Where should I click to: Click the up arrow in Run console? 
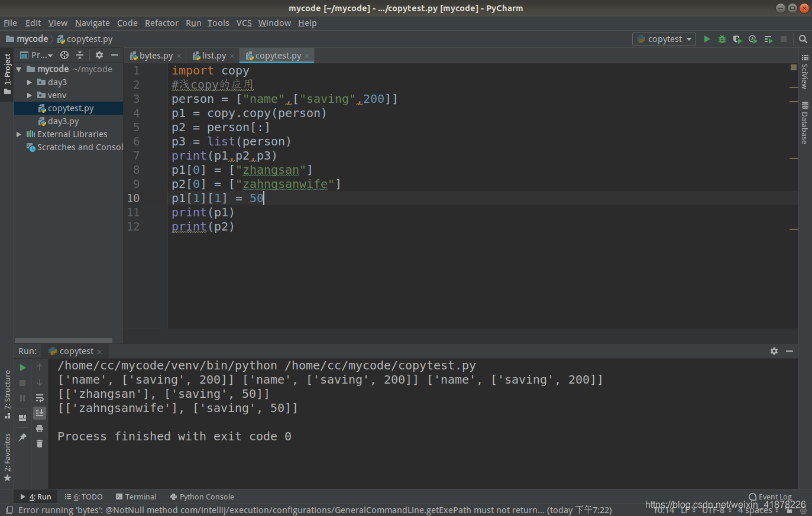[40, 367]
